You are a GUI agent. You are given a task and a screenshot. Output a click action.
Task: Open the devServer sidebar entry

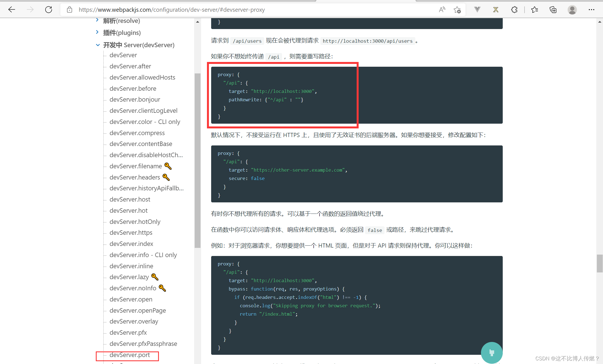click(x=123, y=55)
